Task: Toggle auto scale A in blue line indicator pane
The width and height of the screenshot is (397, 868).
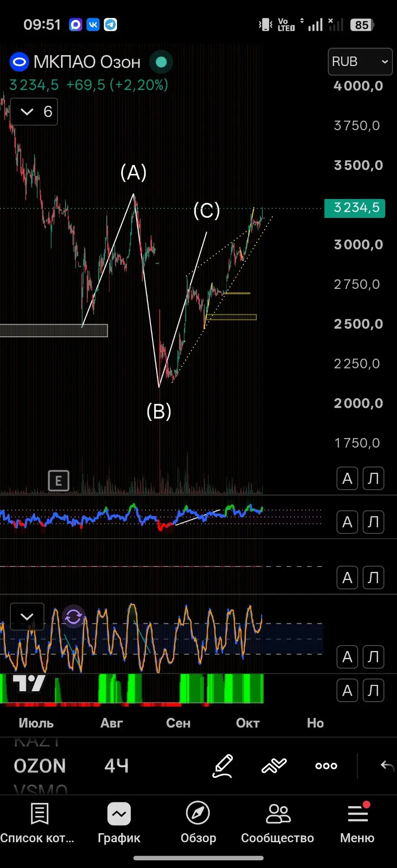Action: (x=347, y=522)
